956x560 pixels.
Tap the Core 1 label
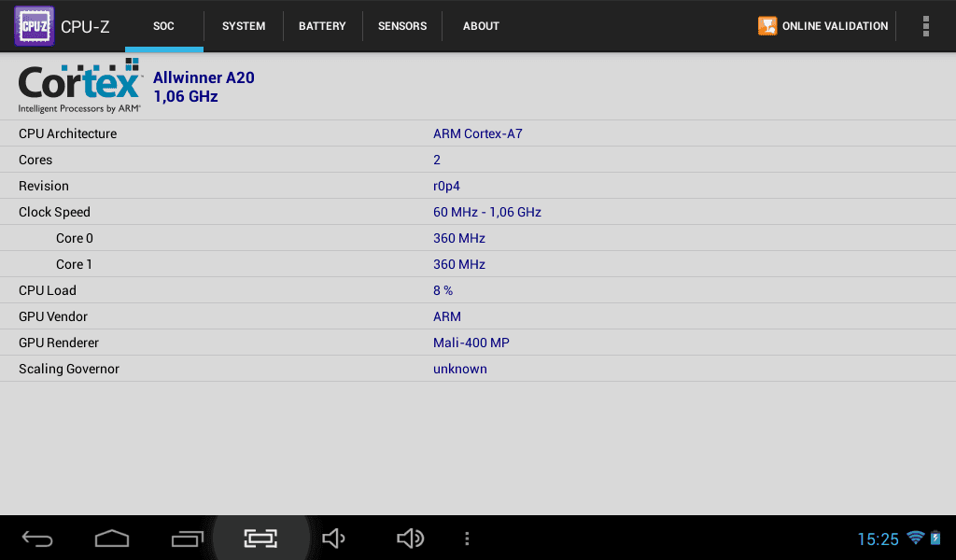pyautogui.click(x=74, y=264)
